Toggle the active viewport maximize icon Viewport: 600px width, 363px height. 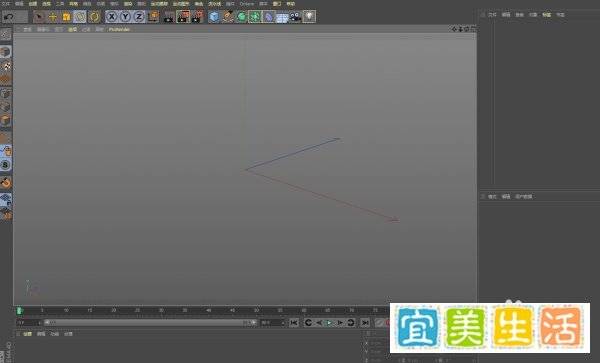[x=473, y=29]
